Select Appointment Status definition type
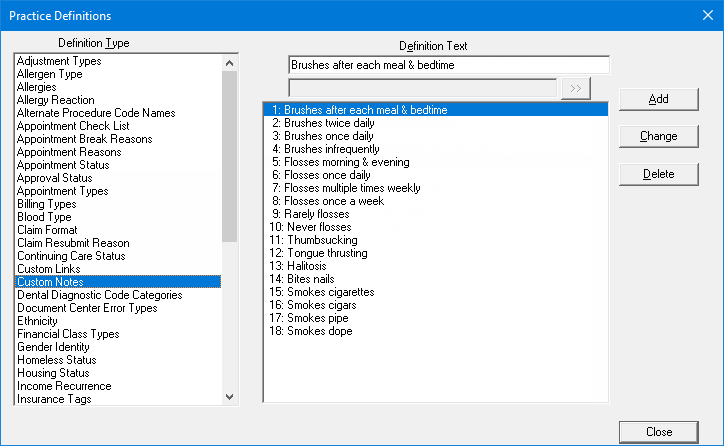This screenshot has width=724, height=446. 63,165
